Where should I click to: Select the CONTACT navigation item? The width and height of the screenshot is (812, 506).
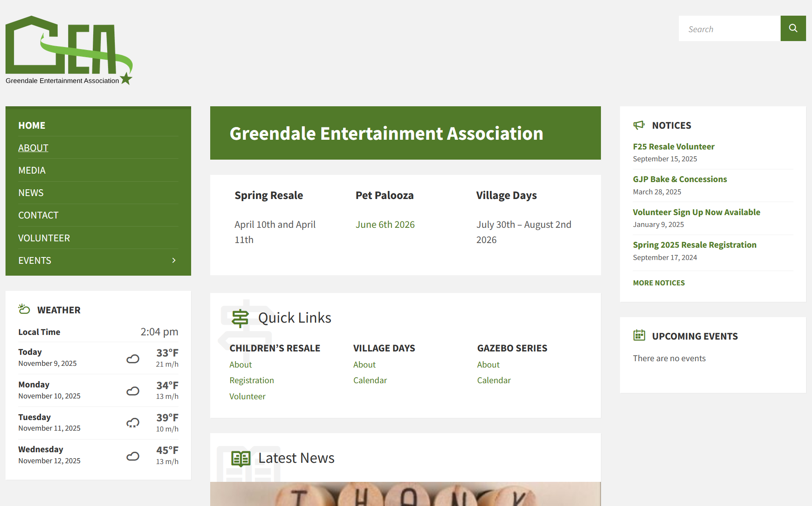click(x=38, y=215)
